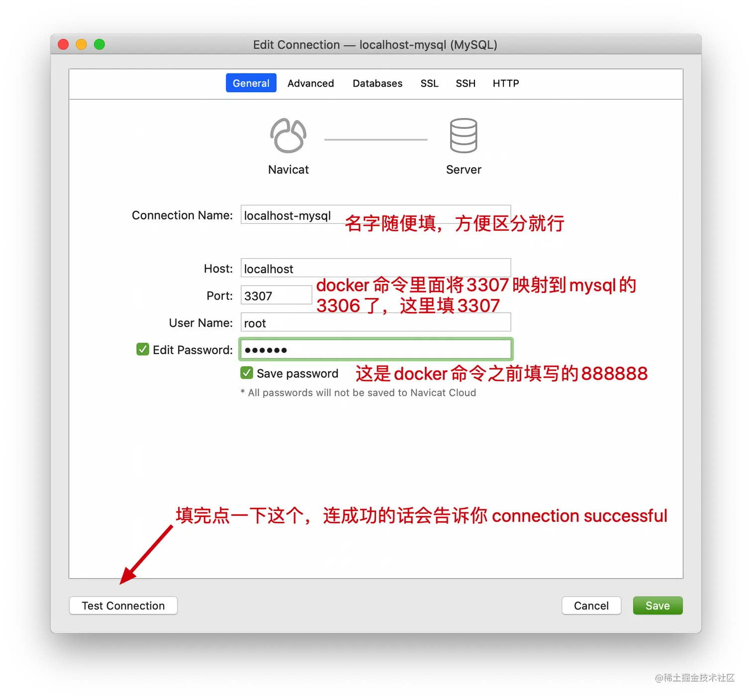Screen dimensions: 752x700
Task: Uncheck the Edit Password checkbox
Action: pos(143,349)
